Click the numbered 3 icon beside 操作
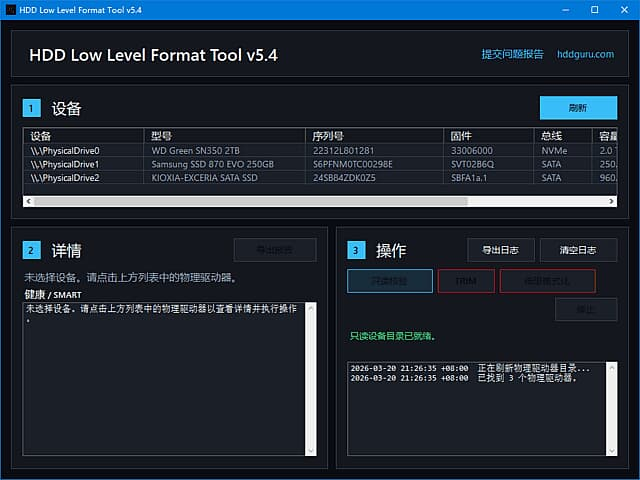 coord(356,250)
